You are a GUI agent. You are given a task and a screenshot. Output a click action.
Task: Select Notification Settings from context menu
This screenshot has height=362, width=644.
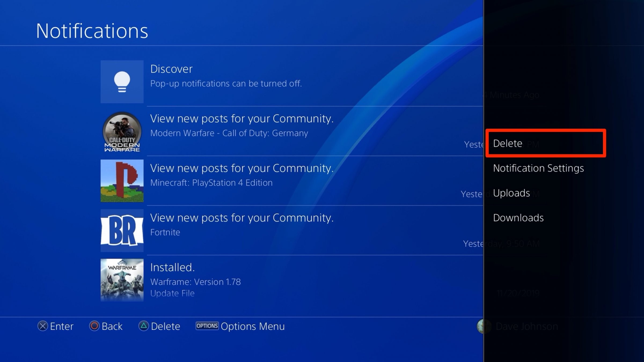tap(538, 168)
